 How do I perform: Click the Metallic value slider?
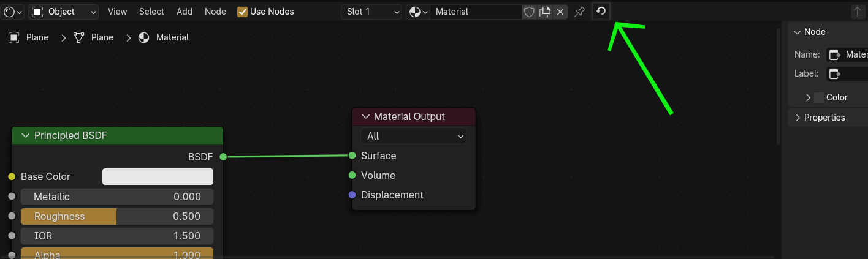[117, 197]
